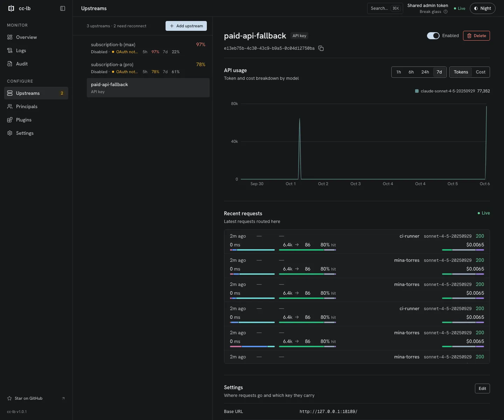This screenshot has width=504, height=420.
Task: Click the 78% usage on subscription-a
Action: click(201, 64)
